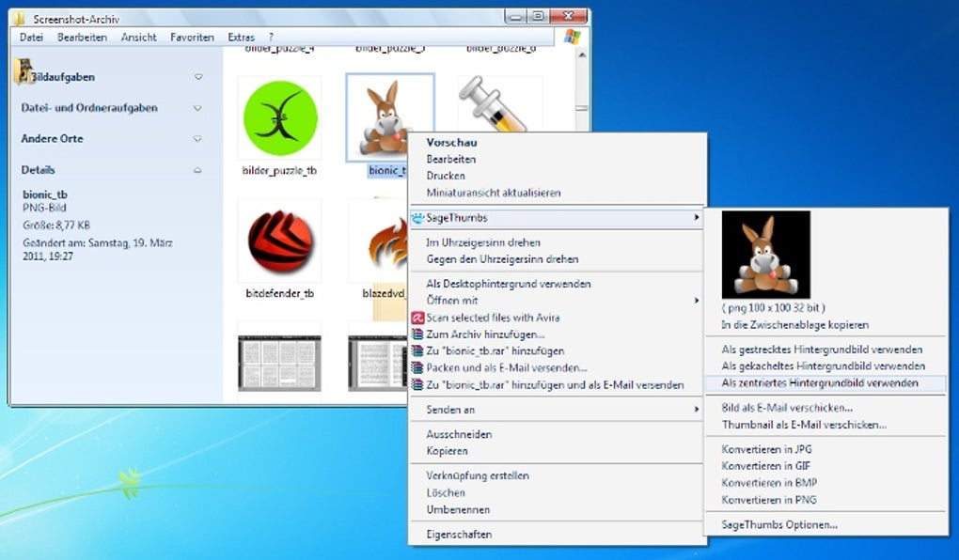Viewport: 959px width, 560px height.
Task: Open the Ansicht menu
Action: coord(139,38)
